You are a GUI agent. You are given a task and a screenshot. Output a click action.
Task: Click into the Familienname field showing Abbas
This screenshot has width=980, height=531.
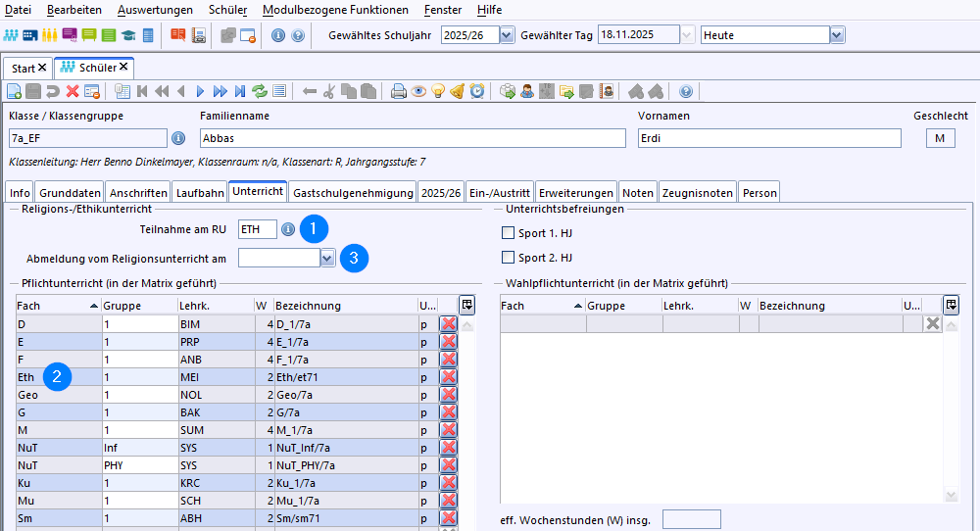(412, 138)
